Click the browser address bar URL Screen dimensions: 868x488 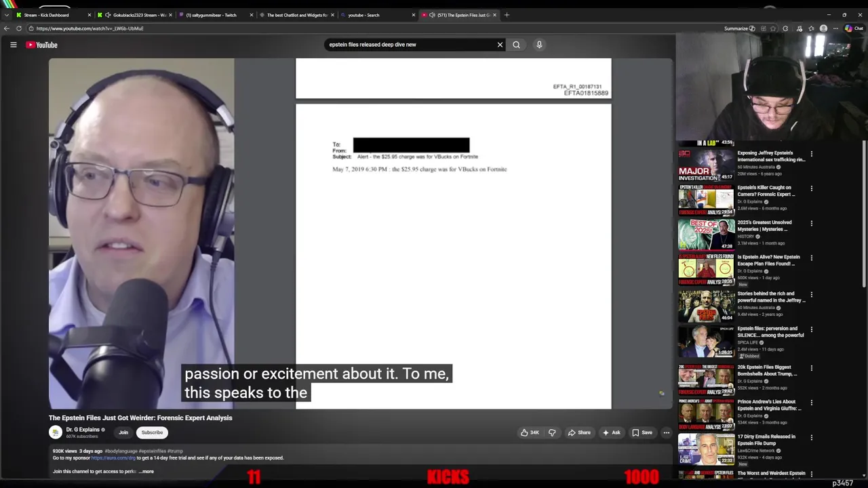90,28
